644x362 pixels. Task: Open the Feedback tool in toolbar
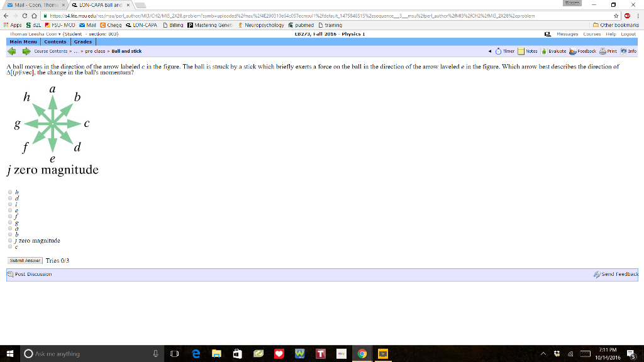[x=582, y=52]
